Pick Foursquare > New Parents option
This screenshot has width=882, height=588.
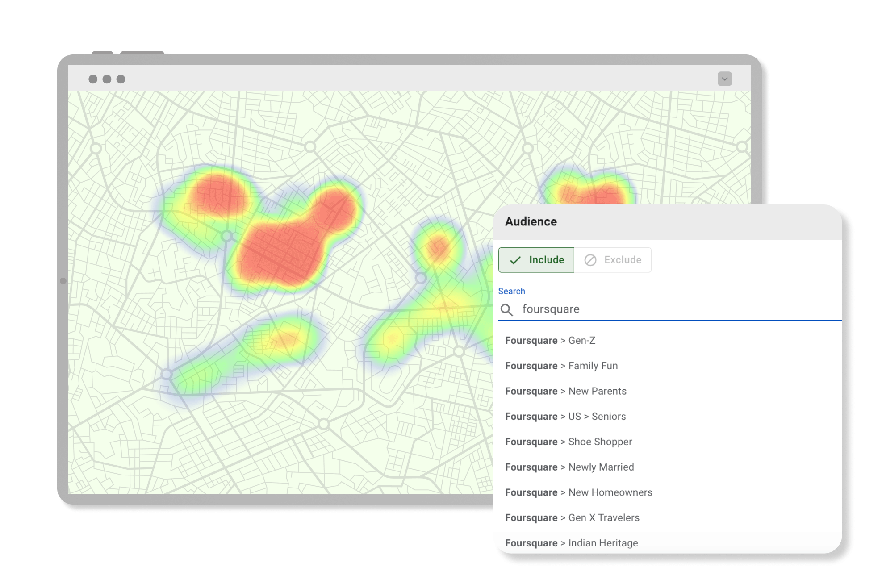click(x=565, y=392)
